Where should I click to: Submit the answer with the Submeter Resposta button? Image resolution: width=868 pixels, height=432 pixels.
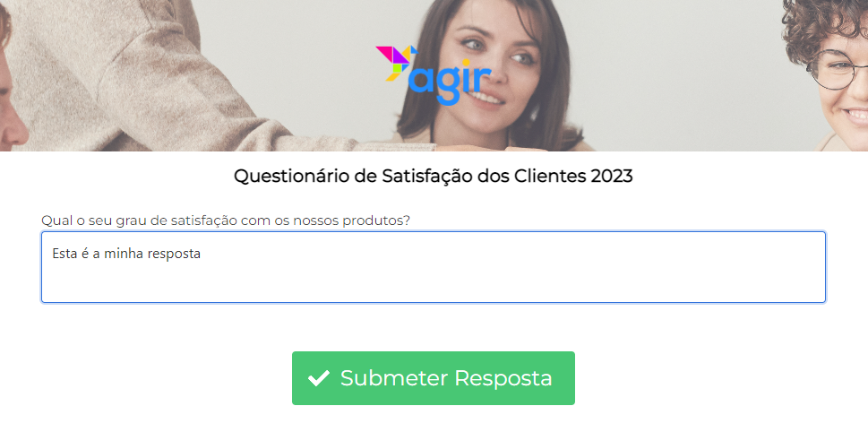click(x=434, y=378)
